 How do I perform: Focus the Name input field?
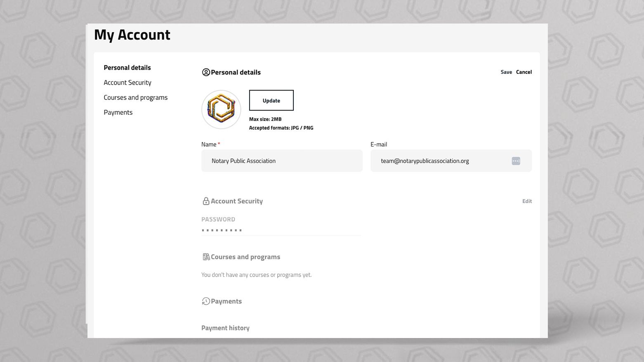pos(282,161)
